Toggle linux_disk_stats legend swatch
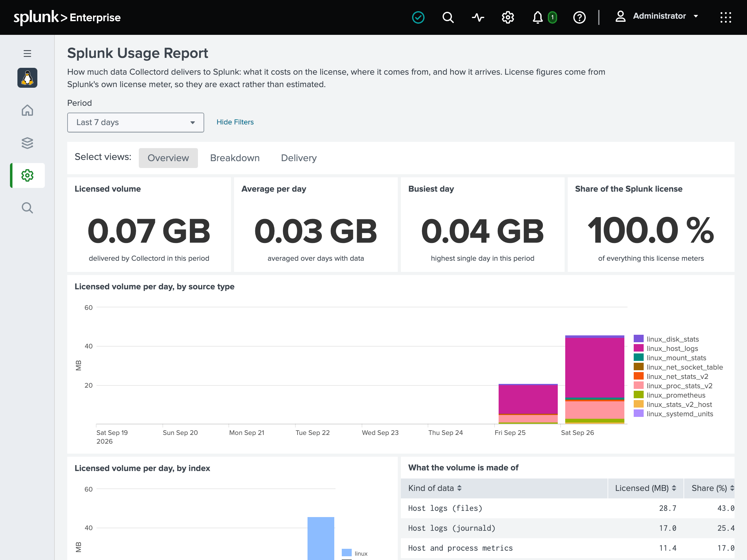This screenshot has width=747, height=560. click(638, 338)
